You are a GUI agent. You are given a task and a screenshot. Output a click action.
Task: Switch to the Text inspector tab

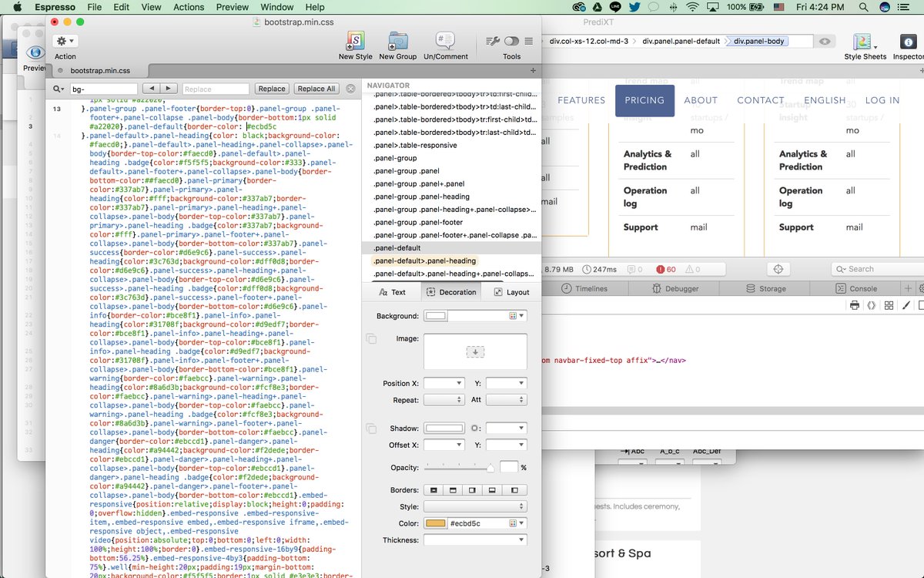pyautogui.click(x=392, y=292)
